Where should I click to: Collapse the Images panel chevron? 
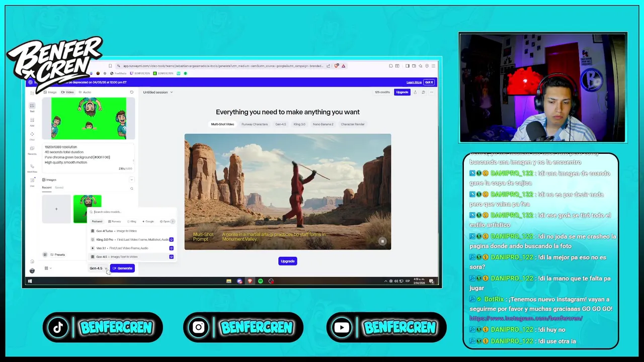tap(132, 179)
